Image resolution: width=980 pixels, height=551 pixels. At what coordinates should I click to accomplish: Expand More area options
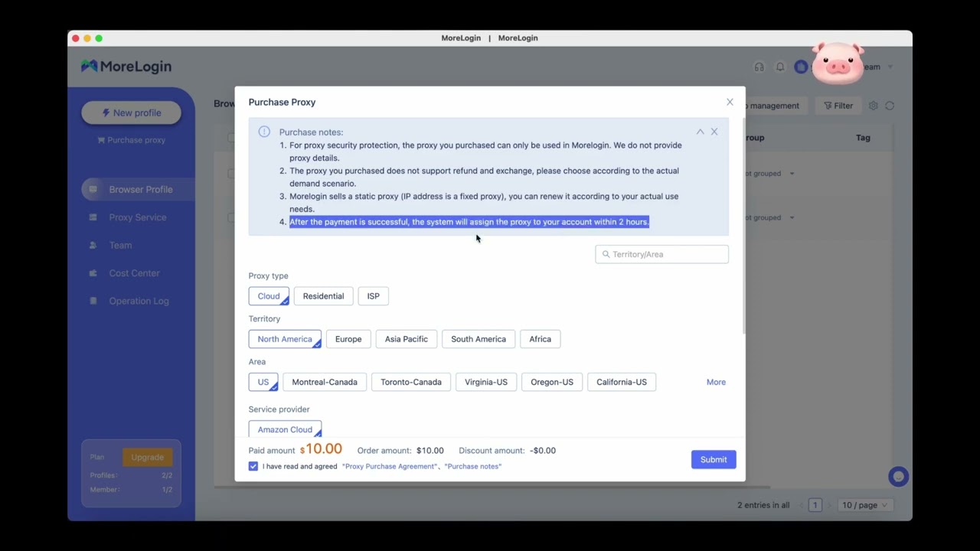click(x=716, y=382)
